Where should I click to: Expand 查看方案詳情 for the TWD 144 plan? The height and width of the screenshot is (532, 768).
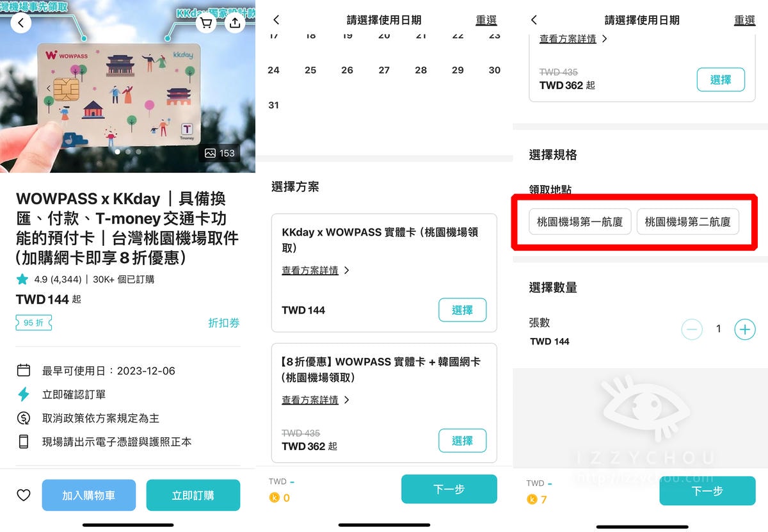tap(315, 271)
